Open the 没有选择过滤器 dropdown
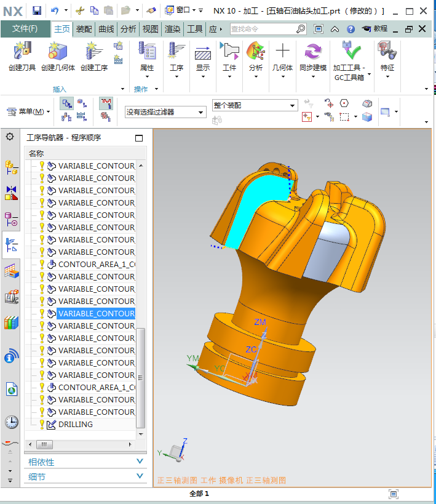The image size is (436, 504). coord(165,112)
